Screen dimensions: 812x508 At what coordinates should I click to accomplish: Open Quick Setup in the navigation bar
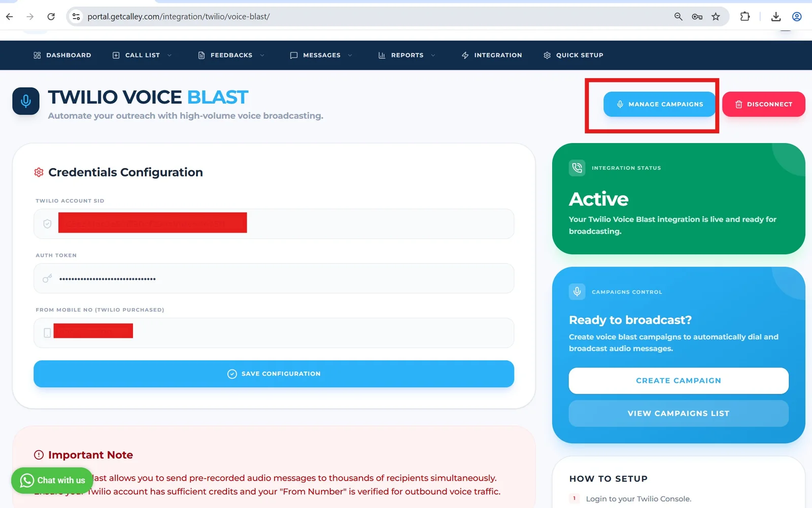click(573, 55)
